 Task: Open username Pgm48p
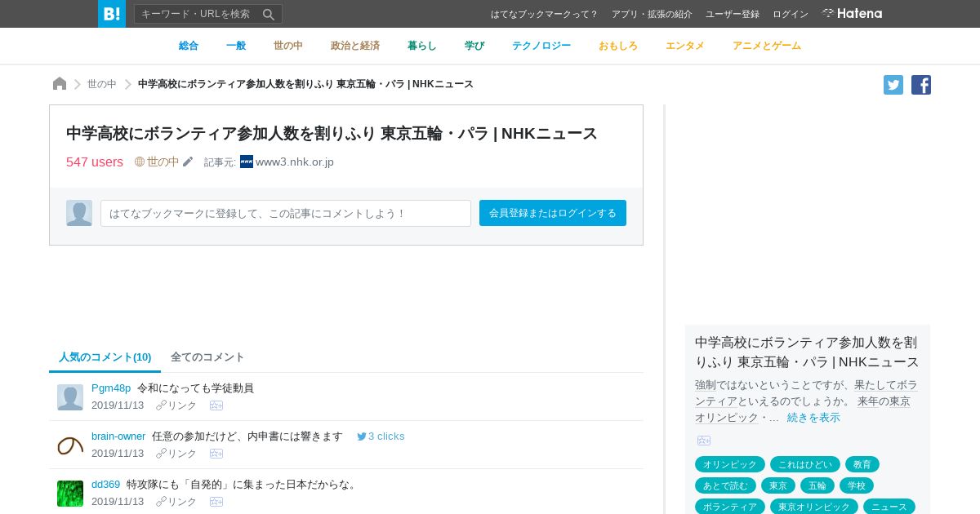(111, 388)
